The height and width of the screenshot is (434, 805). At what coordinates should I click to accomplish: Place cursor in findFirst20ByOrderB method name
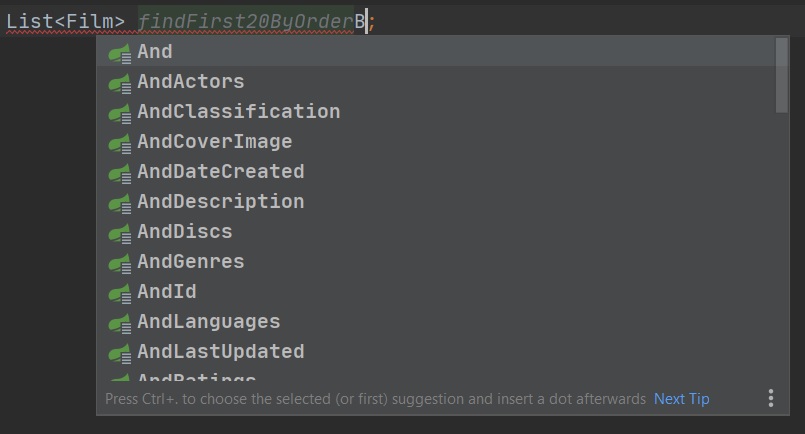click(250, 20)
